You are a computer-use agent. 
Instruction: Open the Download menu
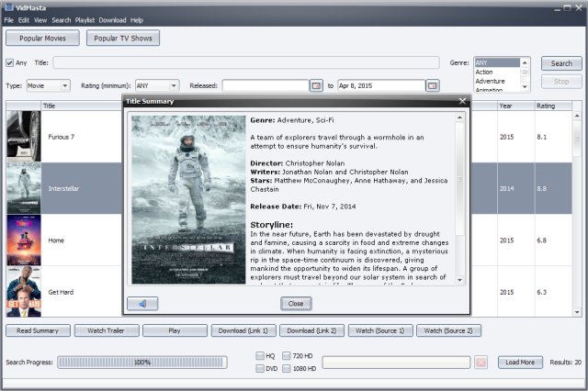(x=112, y=20)
